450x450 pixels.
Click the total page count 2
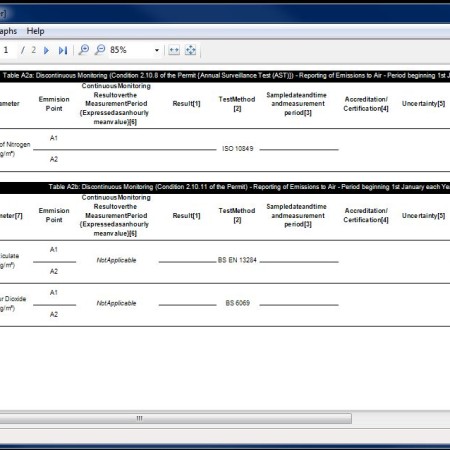pyautogui.click(x=34, y=50)
